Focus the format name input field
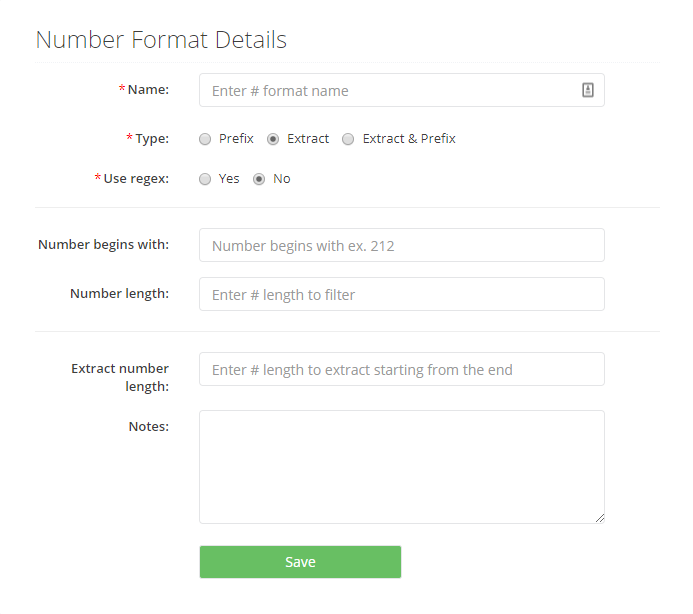This screenshot has height=614, width=693. point(390,90)
